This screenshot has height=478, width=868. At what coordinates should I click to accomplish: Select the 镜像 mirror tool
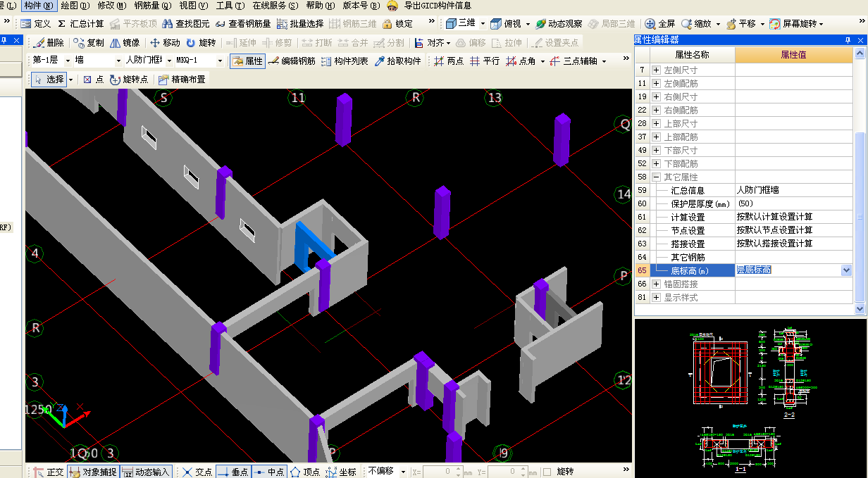[x=125, y=43]
